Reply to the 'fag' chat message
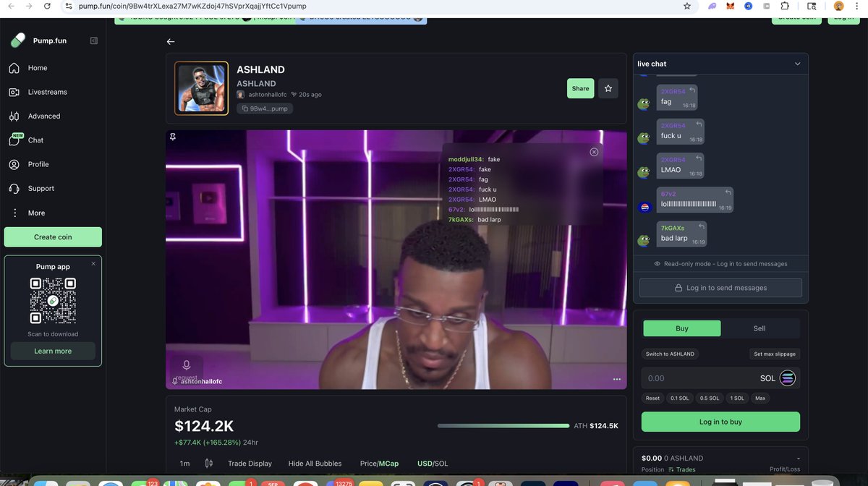This screenshot has width=868, height=486. coord(692,90)
